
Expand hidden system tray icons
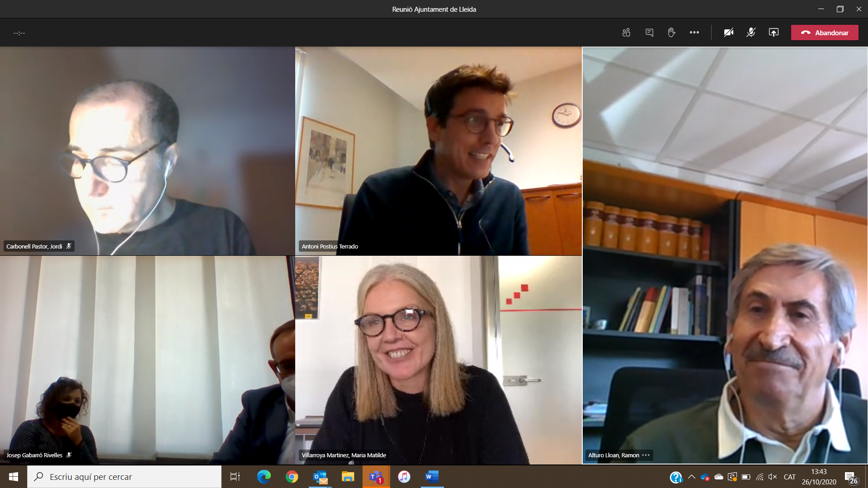coord(691,477)
